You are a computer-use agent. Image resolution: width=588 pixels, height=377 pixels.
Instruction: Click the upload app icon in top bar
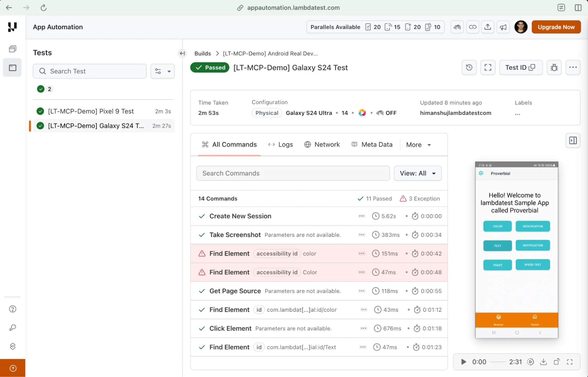pyautogui.click(x=488, y=27)
